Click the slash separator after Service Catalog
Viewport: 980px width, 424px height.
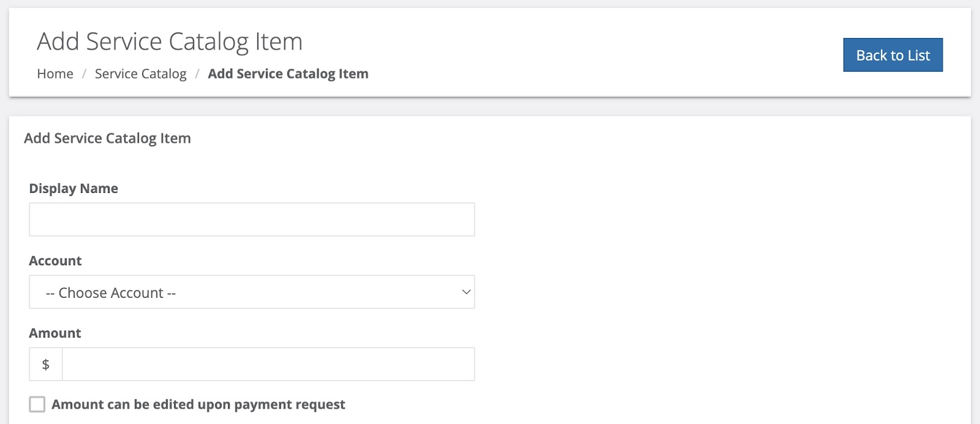click(197, 74)
